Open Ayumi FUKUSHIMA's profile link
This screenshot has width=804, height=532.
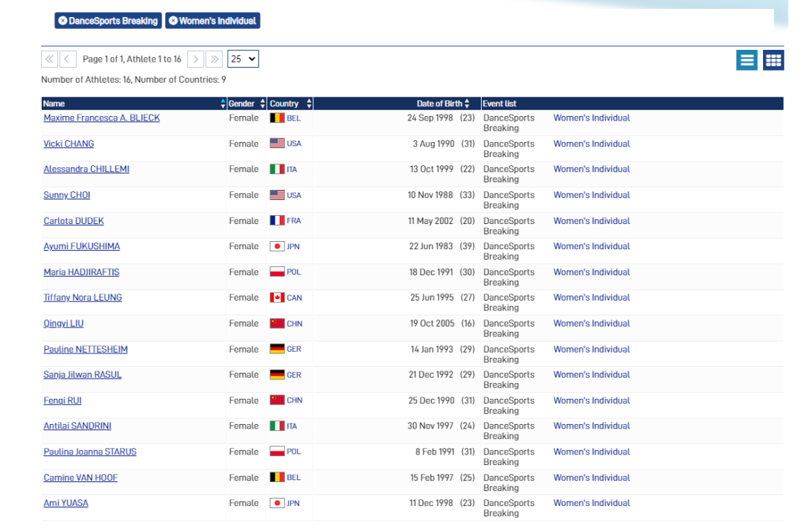point(81,246)
